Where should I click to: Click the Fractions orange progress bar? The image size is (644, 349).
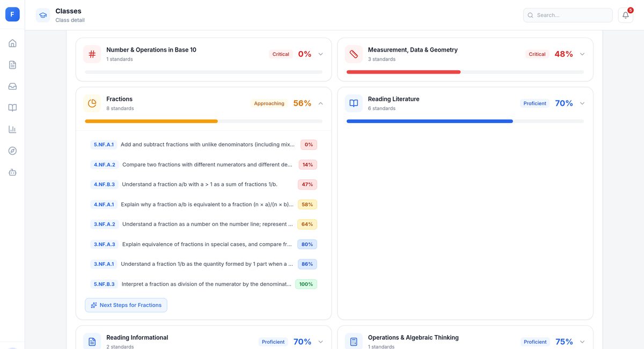pyautogui.click(x=151, y=121)
